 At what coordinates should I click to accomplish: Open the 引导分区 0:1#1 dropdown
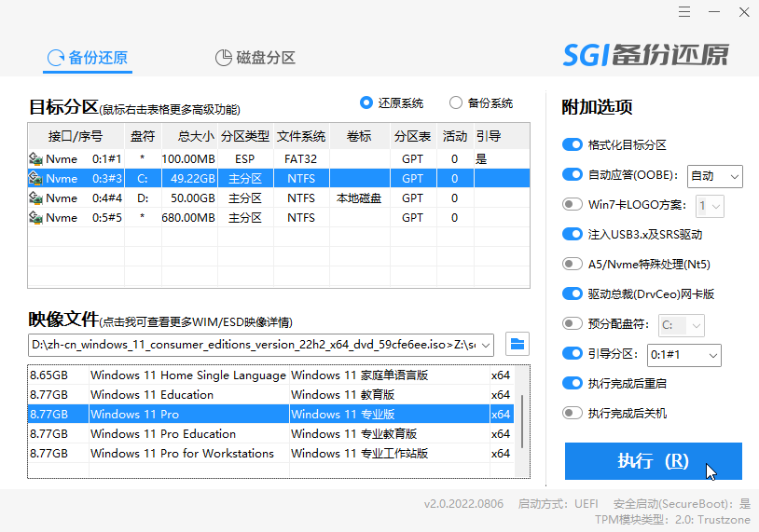[x=684, y=356]
